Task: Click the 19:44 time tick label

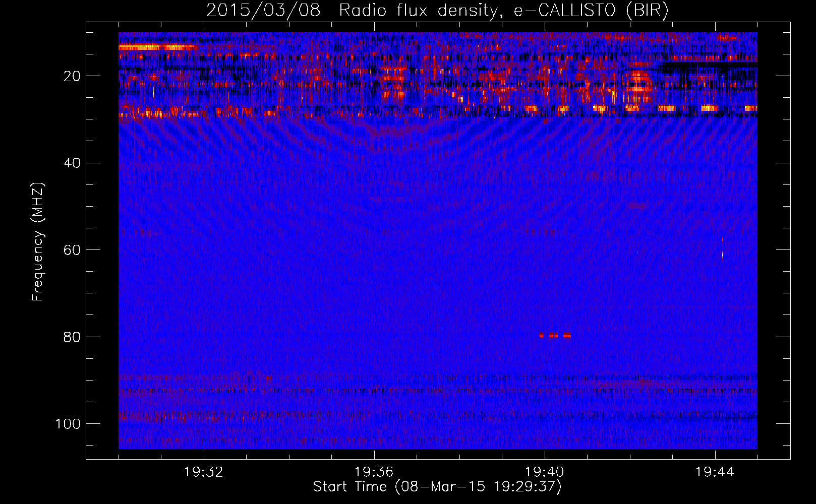Action: tap(715, 472)
